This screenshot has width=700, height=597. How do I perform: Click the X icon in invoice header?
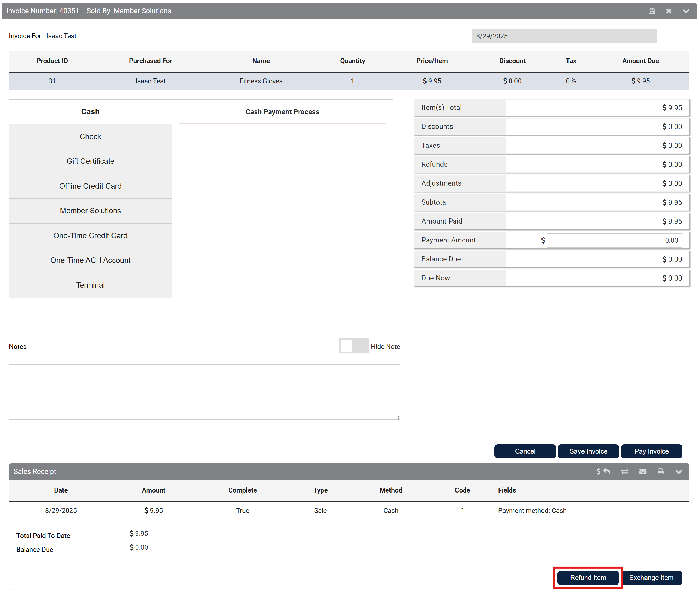tap(669, 11)
